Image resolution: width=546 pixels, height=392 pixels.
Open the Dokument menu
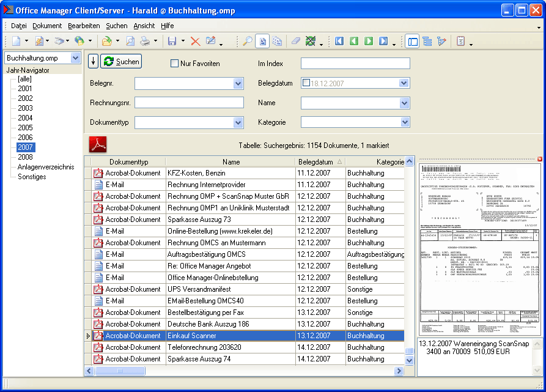(47, 26)
